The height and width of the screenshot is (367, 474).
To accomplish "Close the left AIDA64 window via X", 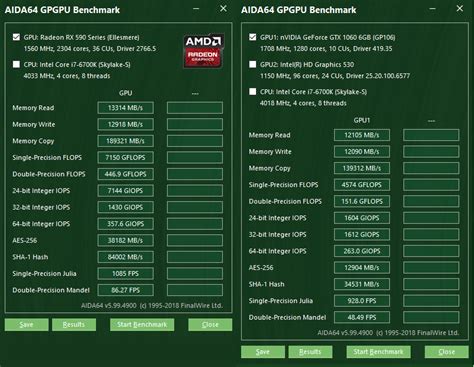I will (223, 9).
